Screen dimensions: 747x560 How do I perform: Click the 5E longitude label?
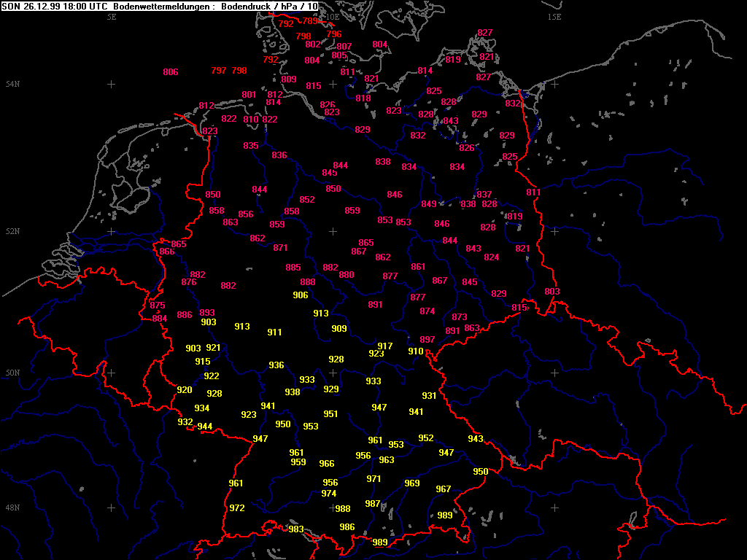point(111,17)
